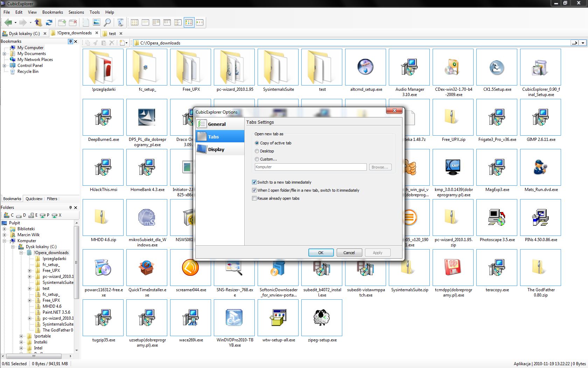The width and height of the screenshot is (588, 368).
Task: Expand My Documents in Bookmarks
Action: (x=5, y=54)
